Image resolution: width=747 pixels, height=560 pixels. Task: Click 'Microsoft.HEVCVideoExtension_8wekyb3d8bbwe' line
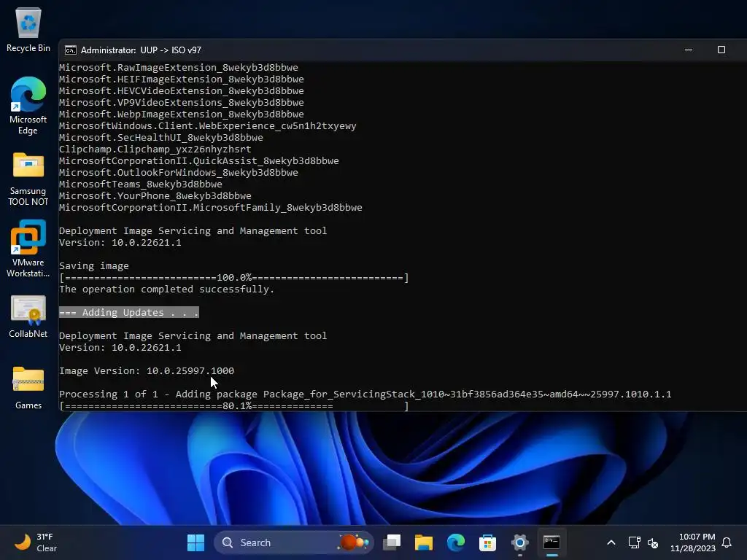(182, 91)
